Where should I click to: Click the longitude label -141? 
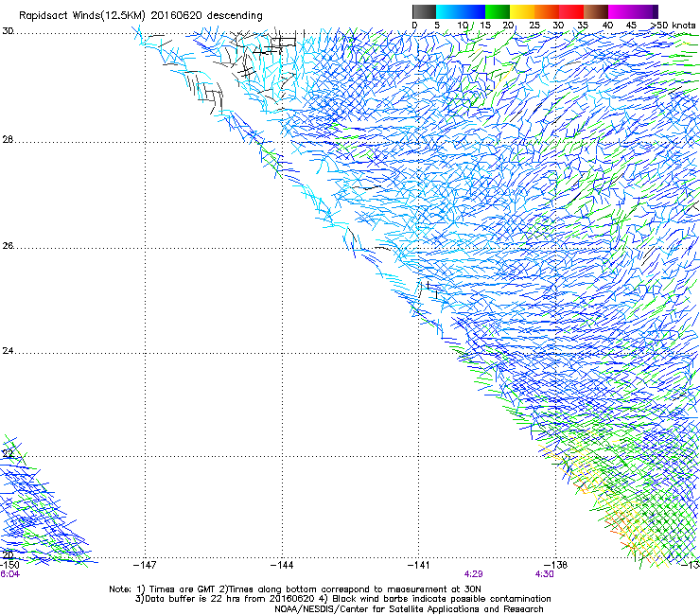click(x=419, y=565)
